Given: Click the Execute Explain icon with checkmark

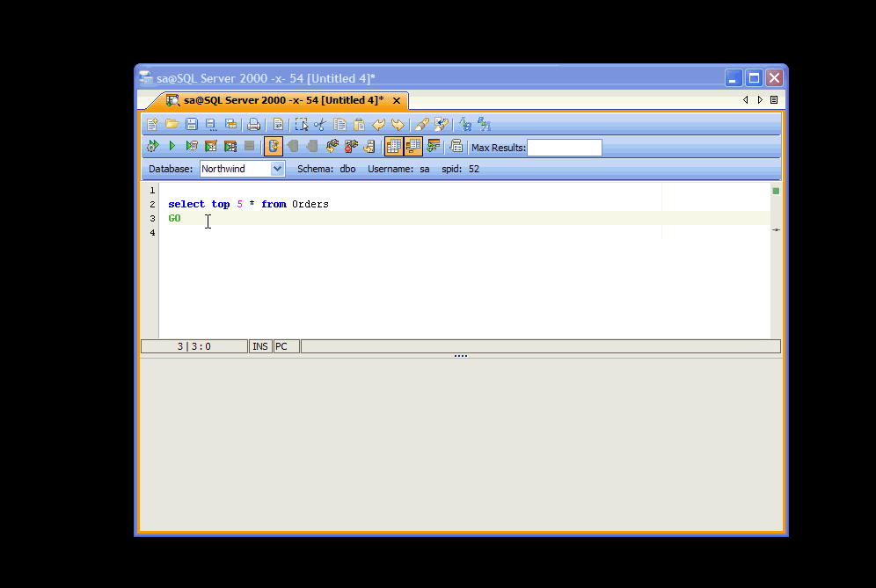Looking at the screenshot, I should pyautogui.click(x=210, y=146).
